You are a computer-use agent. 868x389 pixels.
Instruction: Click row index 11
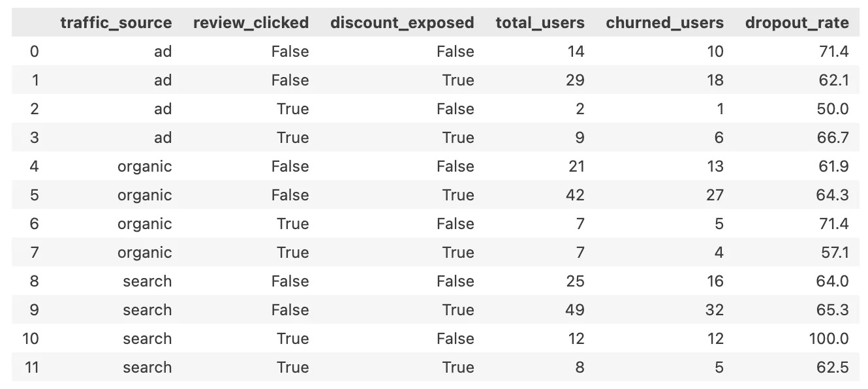click(31, 367)
